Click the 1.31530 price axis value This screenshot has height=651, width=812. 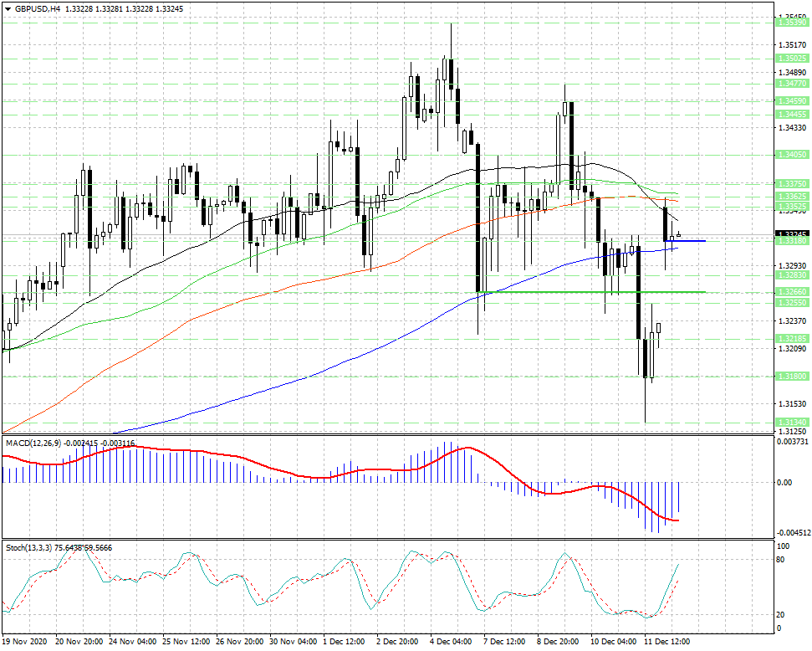click(792, 404)
